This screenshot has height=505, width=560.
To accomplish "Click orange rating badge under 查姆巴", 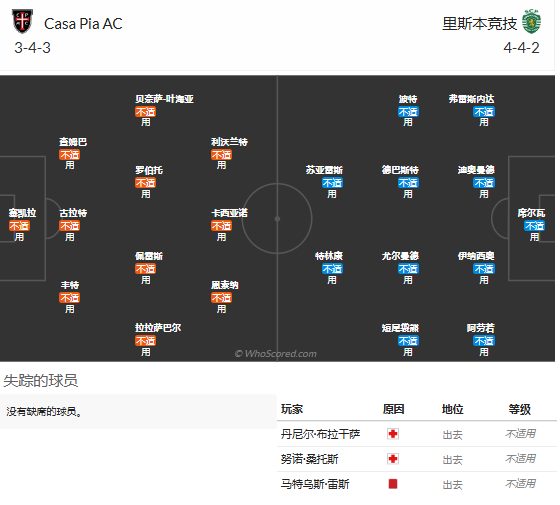I will [x=70, y=155].
